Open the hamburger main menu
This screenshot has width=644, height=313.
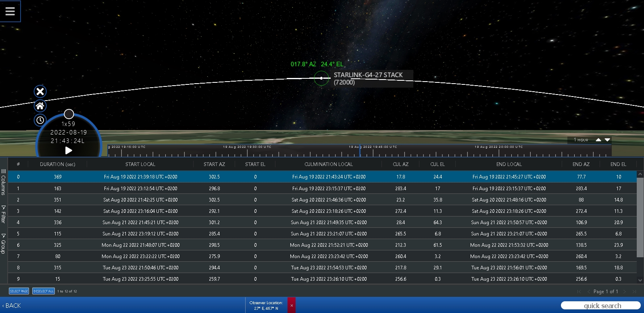click(x=10, y=11)
